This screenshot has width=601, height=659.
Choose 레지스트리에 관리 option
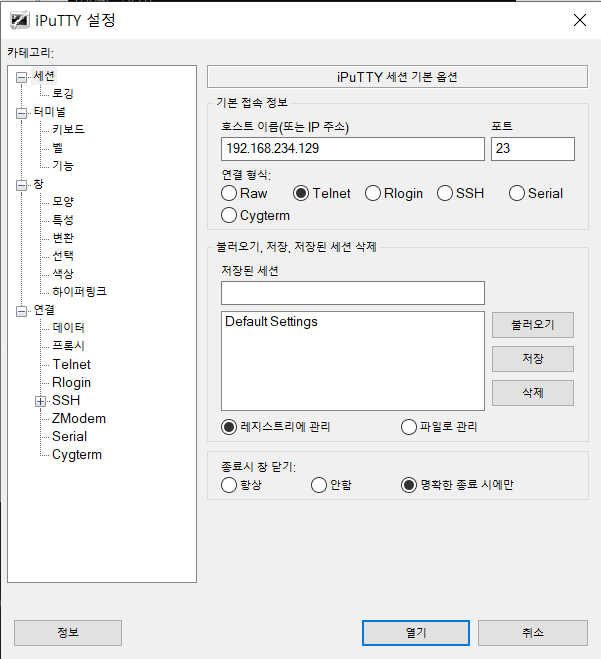(229, 427)
